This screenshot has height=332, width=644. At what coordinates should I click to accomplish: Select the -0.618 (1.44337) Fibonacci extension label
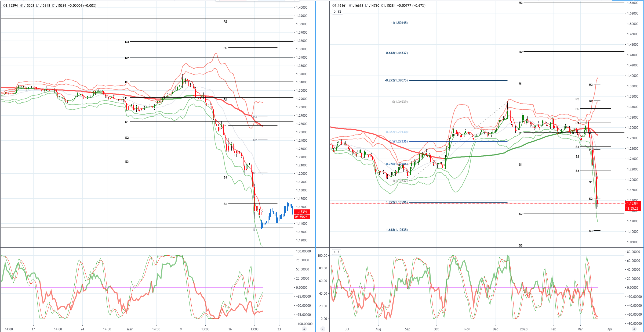point(396,53)
